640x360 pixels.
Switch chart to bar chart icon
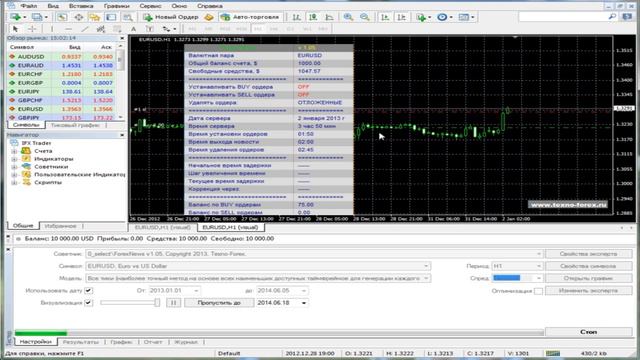click(x=297, y=17)
